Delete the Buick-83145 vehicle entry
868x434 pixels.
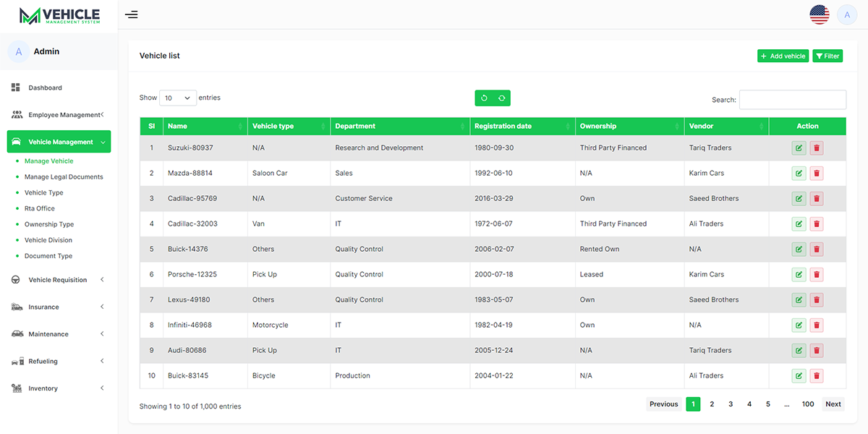pyautogui.click(x=817, y=375)
